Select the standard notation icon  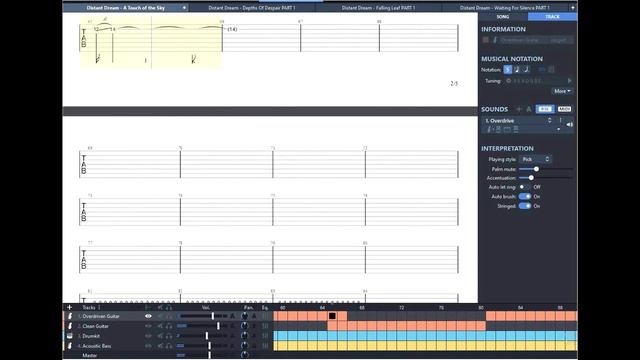pos(508,69)
